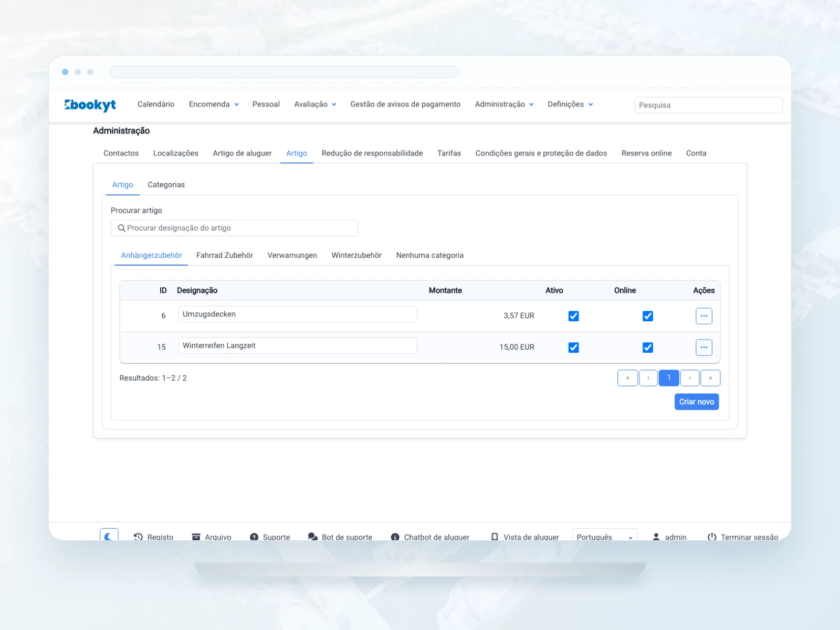Screen dimensions: 840x630
Task: Open the Arquivo archive icon
Action: (196, 537)
